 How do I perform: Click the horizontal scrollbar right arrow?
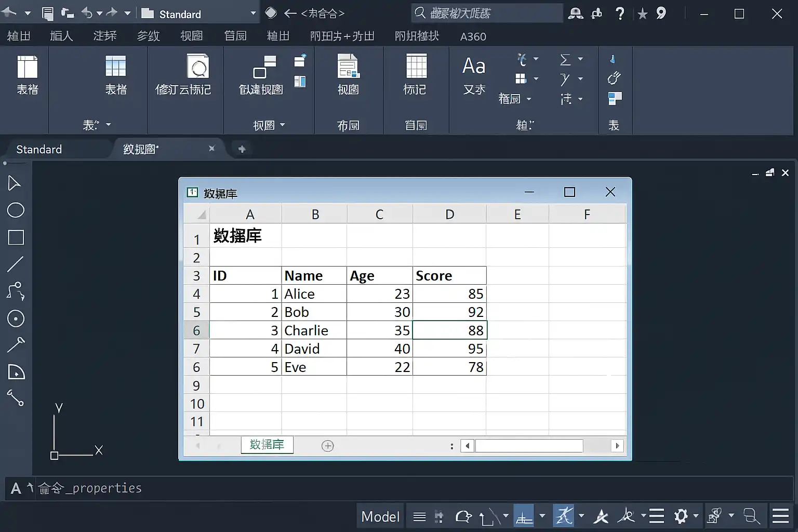[617, 446]
